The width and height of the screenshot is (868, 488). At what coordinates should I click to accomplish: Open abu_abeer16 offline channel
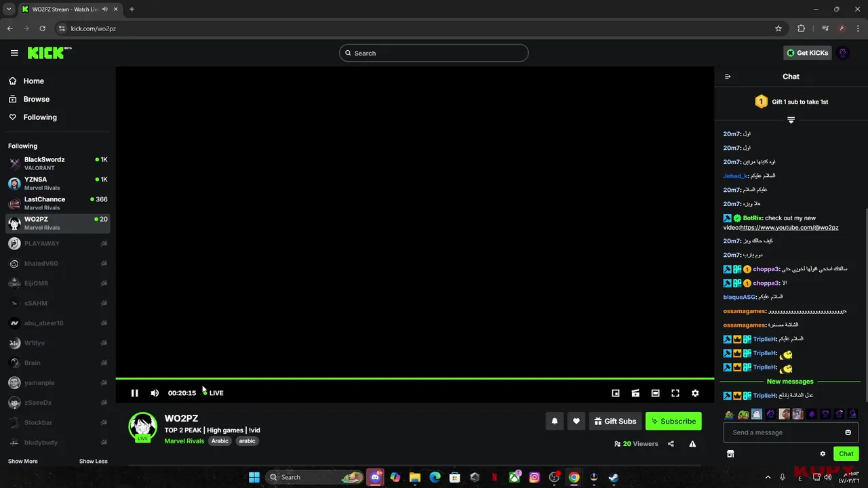[x=58, y=323]
